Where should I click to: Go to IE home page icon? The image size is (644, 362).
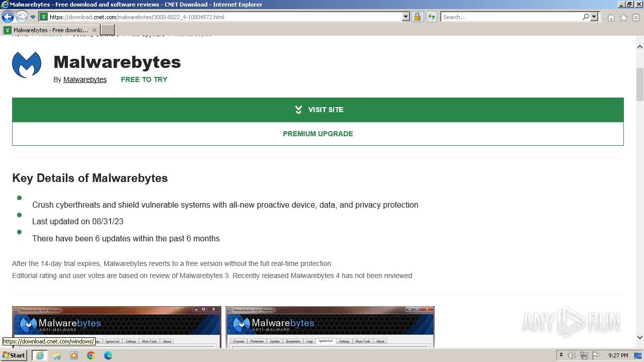(x=611, y=18)
